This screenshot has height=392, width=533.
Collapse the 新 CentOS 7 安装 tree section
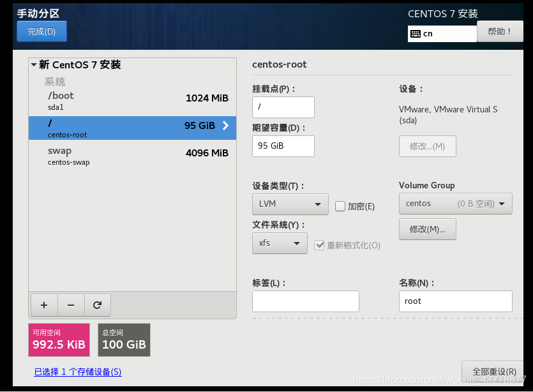coord(34,64)
